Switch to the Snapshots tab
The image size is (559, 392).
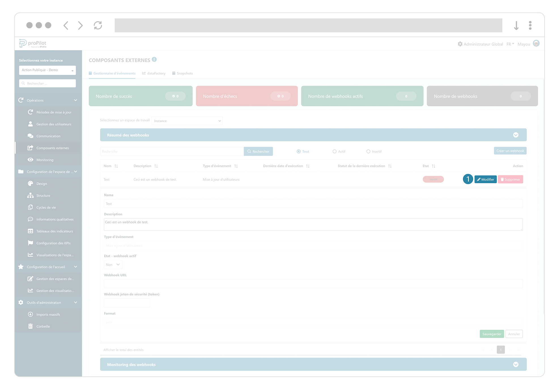click(184, 73)
